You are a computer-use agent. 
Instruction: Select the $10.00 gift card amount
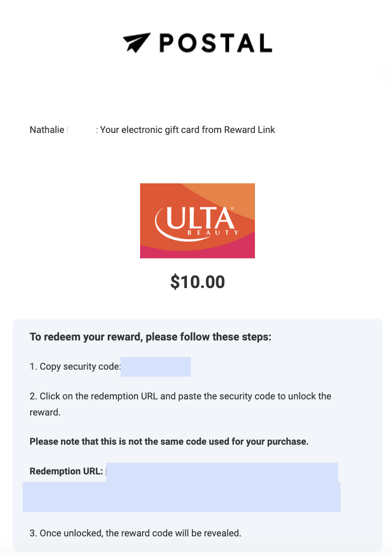(x=198, y=282)
